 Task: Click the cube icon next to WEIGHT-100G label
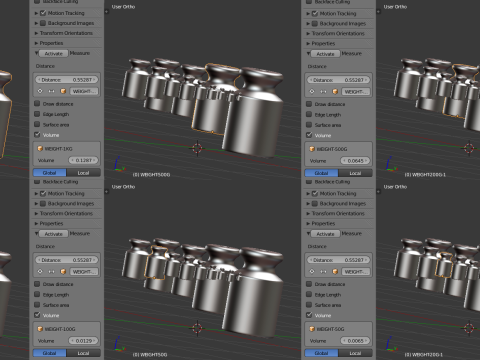pos(40,329)
